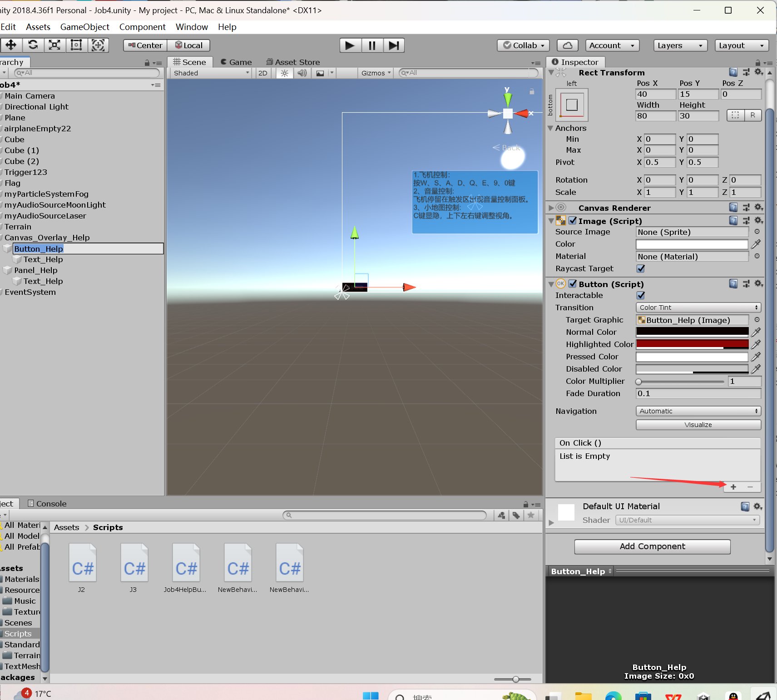Toggle Center pivot mode
This screenshot has width=777, height=700.
[x=145, y=45]
